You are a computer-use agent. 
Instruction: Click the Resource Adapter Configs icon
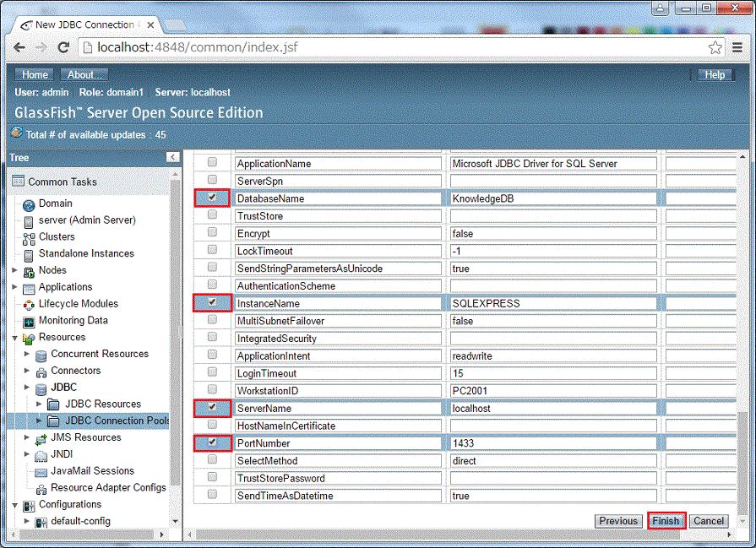click(x=41, y=489)
